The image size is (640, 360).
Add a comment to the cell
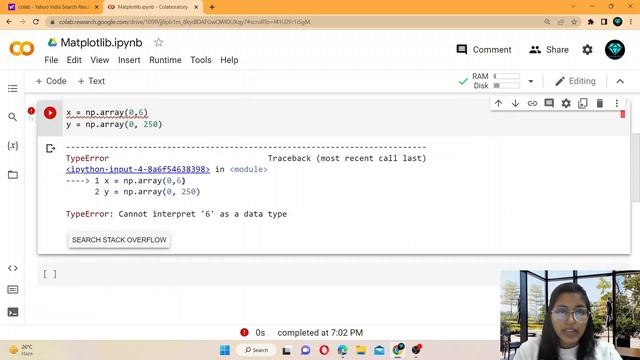point(549,103)
